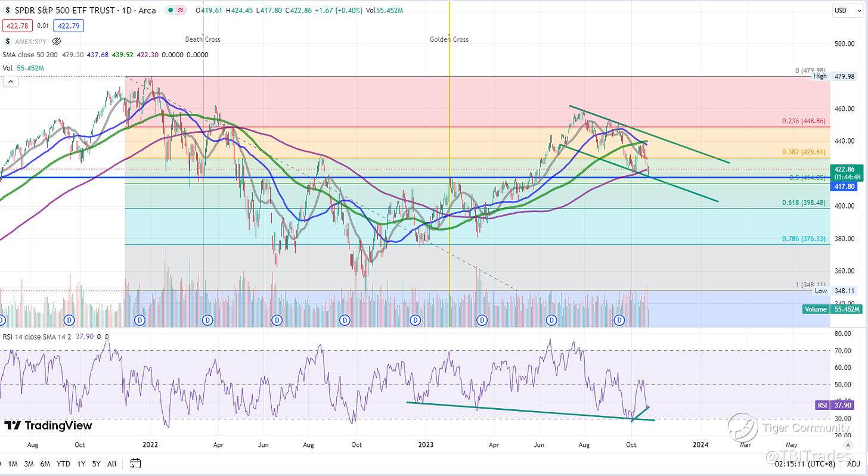Switch to the 5Y time range
The width and height of the screenshot is (868, 476).
pos(96,463)
